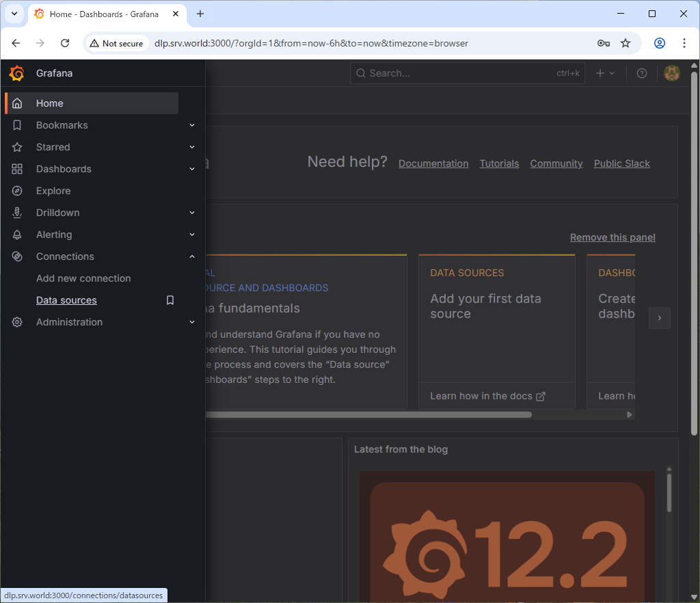Image resolution: width=700 pixels, height=603 pixels.
Task: Bookmark page with Chrome star icon
Action: point(625,43)
